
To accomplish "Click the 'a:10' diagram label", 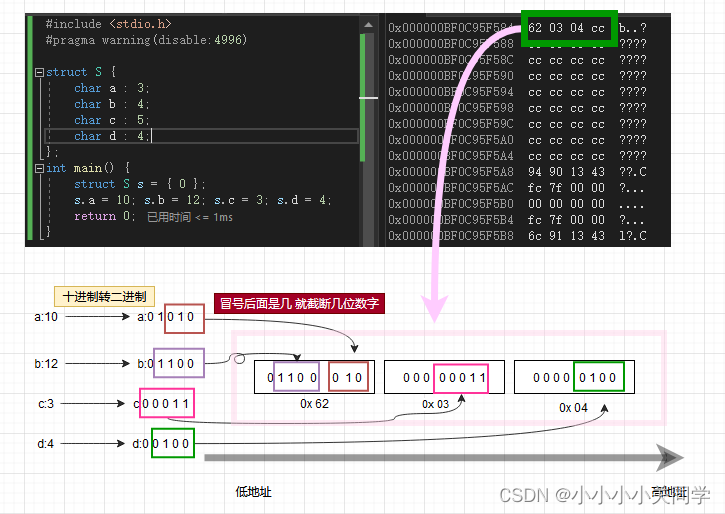I will [x=46, y=317].
